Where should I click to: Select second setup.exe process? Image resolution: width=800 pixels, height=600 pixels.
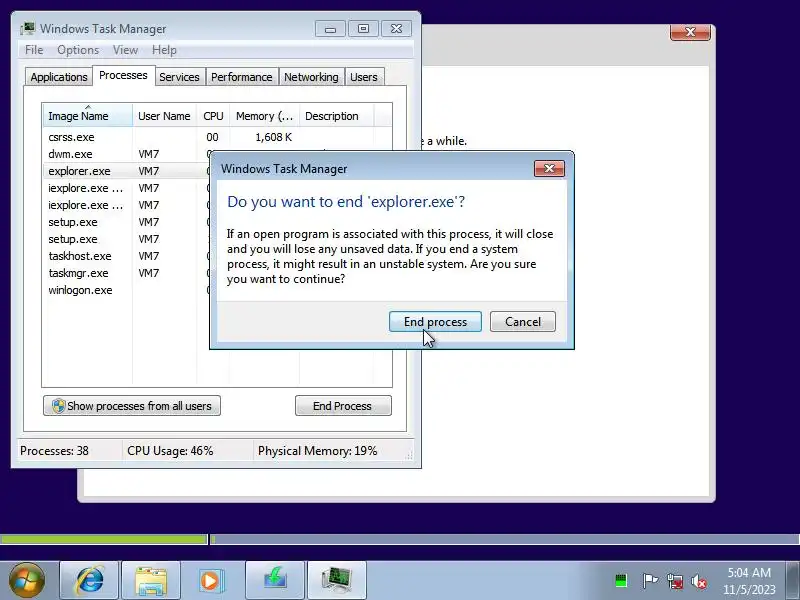click(x=127, y=239)
